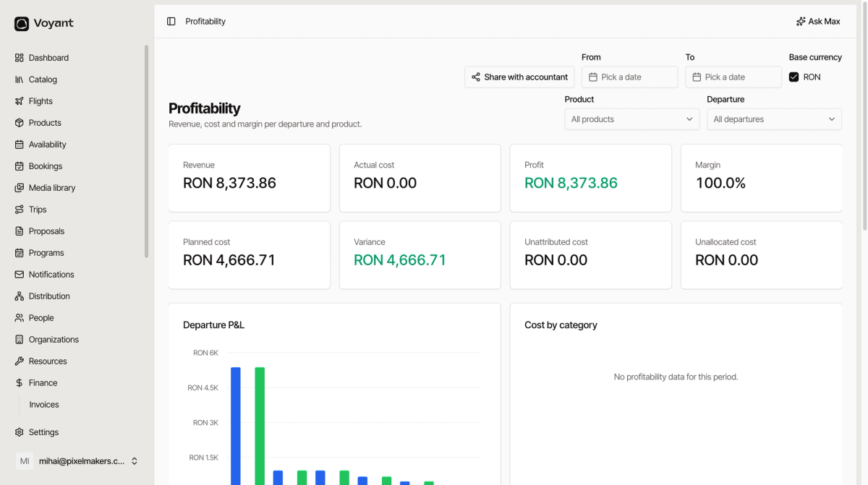
Task: Click the Finance dollar icon
Action: click(20, 383)
